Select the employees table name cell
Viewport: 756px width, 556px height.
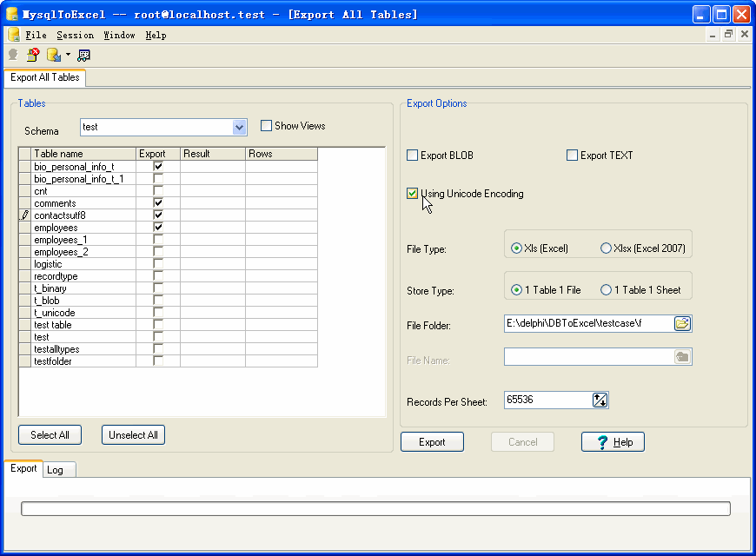coord(83,228)
